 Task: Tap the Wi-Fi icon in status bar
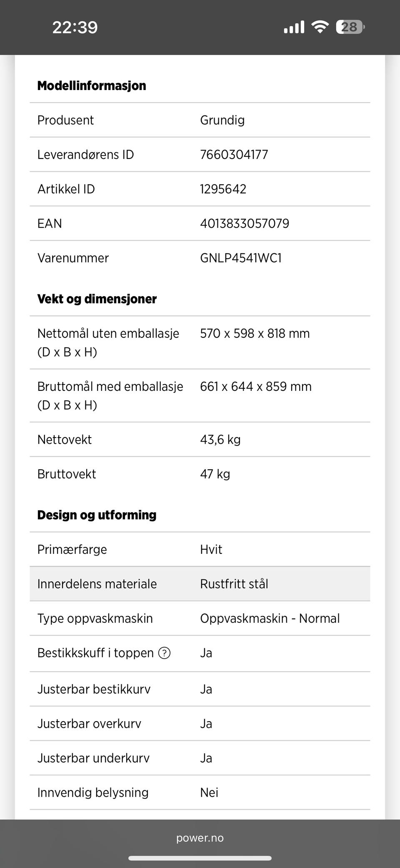pos(320,27)
